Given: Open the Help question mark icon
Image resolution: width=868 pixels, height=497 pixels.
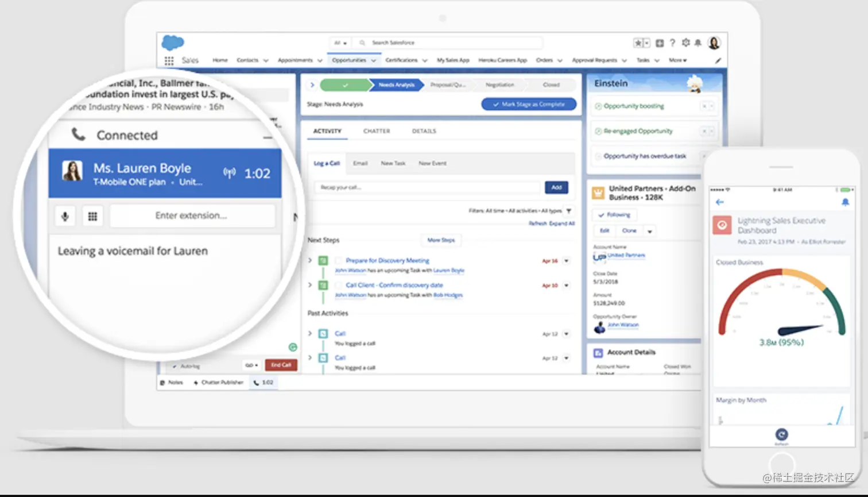Looking at the screenshot, I should [x=673, y=43].
